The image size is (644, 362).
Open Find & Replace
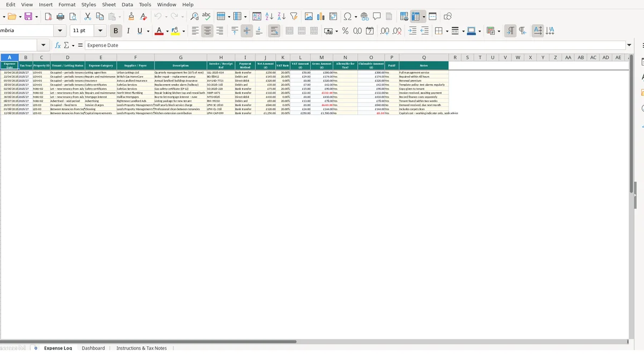click(x=194, y=17)
